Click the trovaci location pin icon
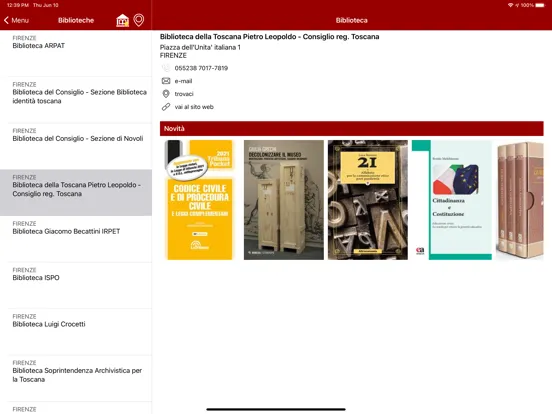The width and height of the screenshot is (552, 414). coord(166,94)
